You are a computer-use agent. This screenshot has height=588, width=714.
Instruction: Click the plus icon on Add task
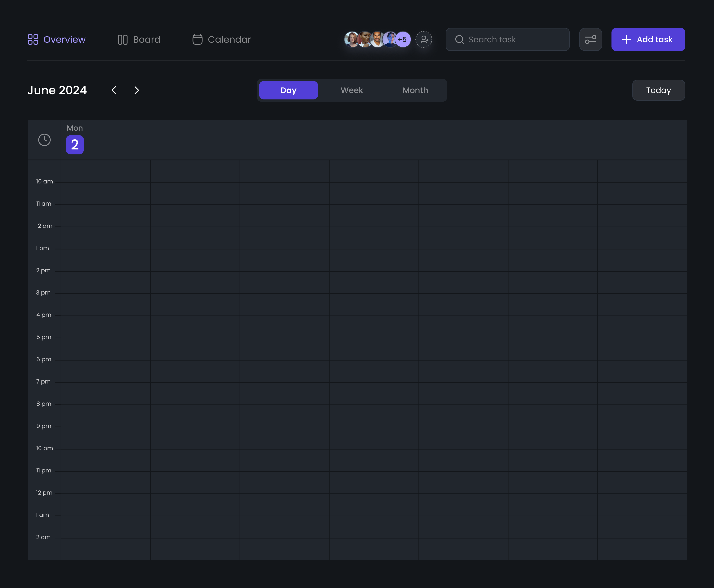point(626,39)
